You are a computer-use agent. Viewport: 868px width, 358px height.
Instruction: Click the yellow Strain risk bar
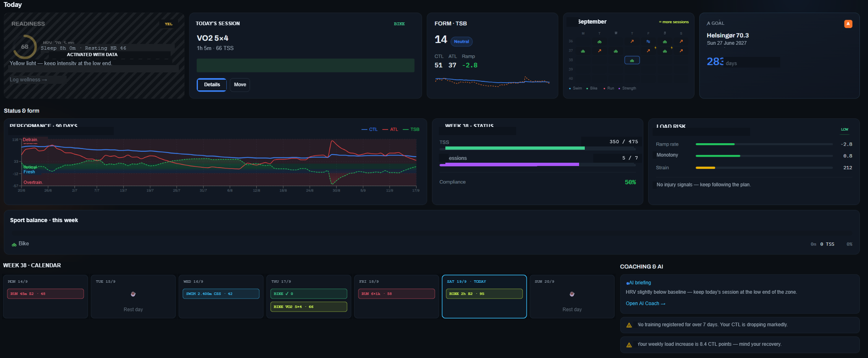705,168
